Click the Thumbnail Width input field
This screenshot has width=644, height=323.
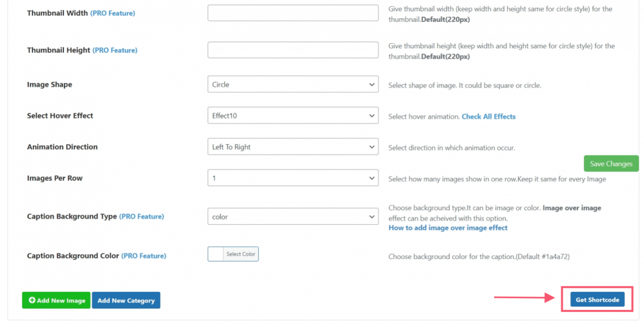coord(293,13)
